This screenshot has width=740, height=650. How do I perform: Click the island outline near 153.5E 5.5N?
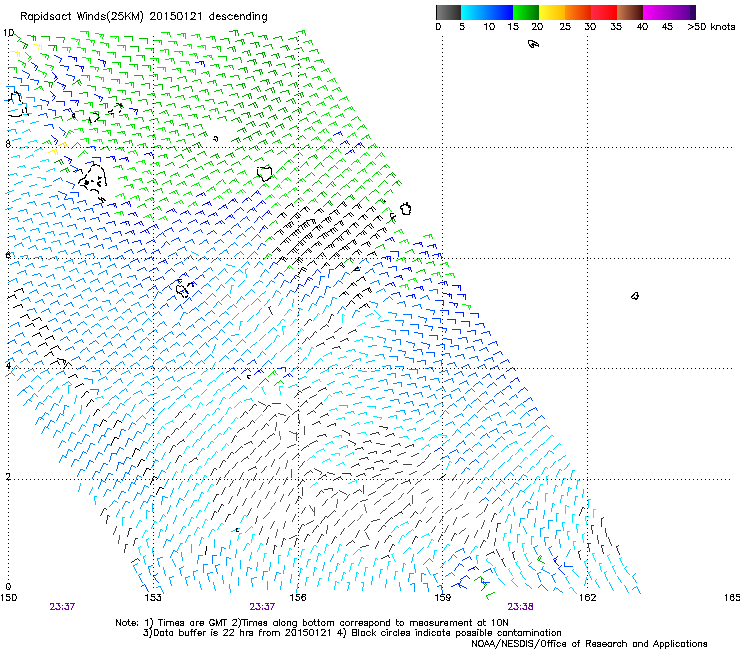pyautogui.click(x=183, y=289)
